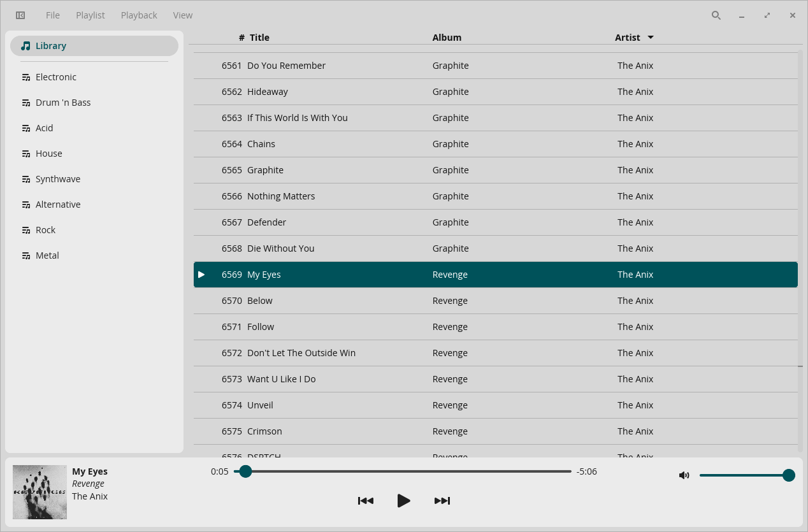Mute audio with the speaker icon

pos(684,475)
